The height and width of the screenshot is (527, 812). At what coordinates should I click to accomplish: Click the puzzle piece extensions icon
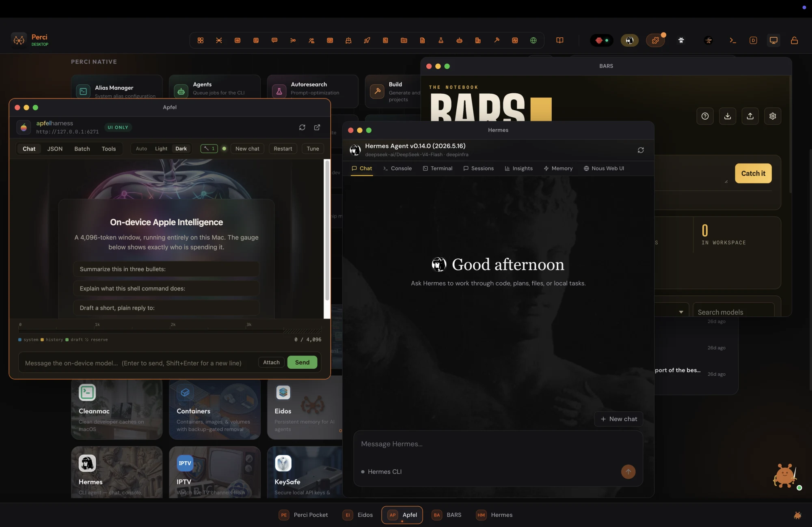point(655,41)
